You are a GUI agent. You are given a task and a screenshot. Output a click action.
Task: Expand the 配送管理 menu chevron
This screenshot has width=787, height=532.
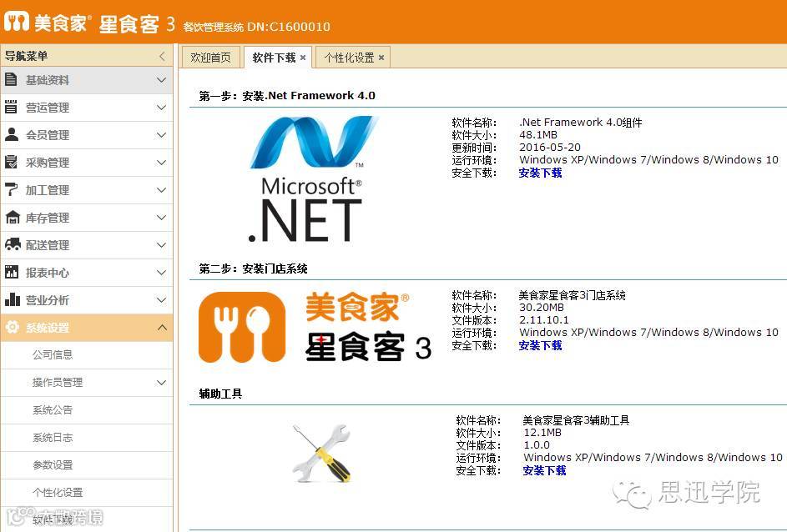tap(161, 245)
